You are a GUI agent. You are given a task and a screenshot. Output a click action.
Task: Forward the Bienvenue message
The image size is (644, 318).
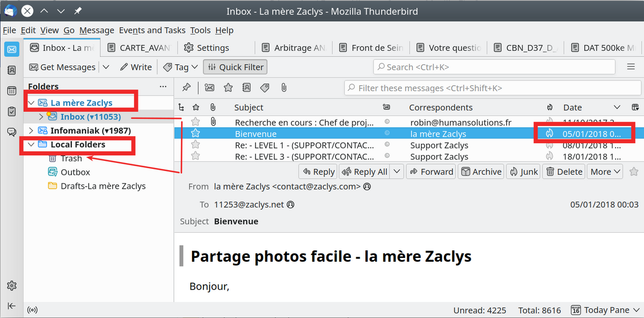click(431, 172)
